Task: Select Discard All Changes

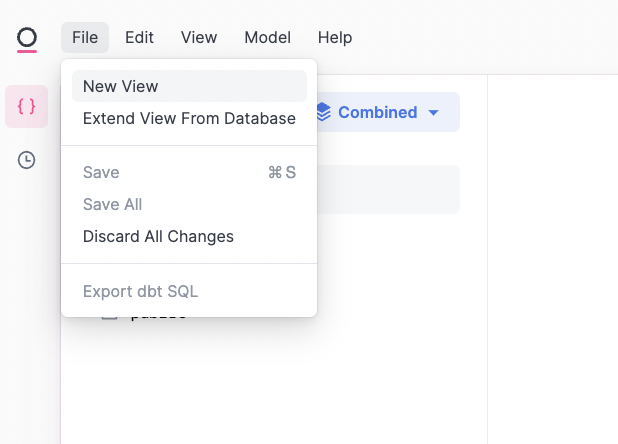Action: 158,237
